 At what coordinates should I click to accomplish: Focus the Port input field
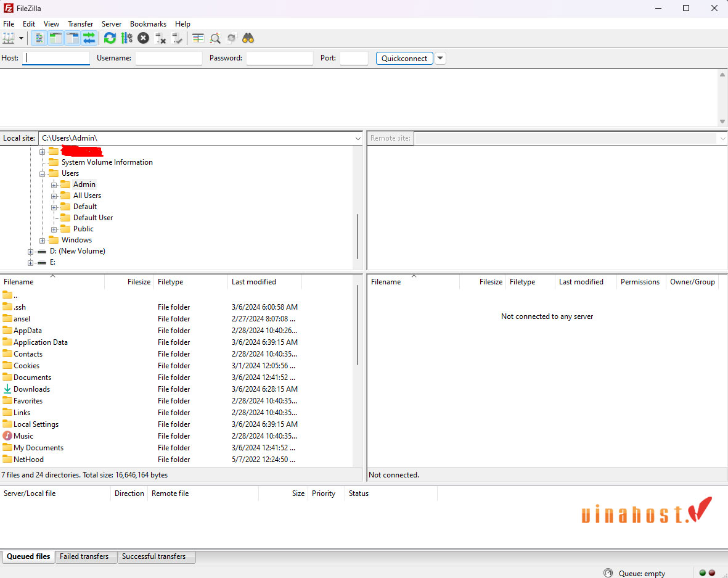354,58
